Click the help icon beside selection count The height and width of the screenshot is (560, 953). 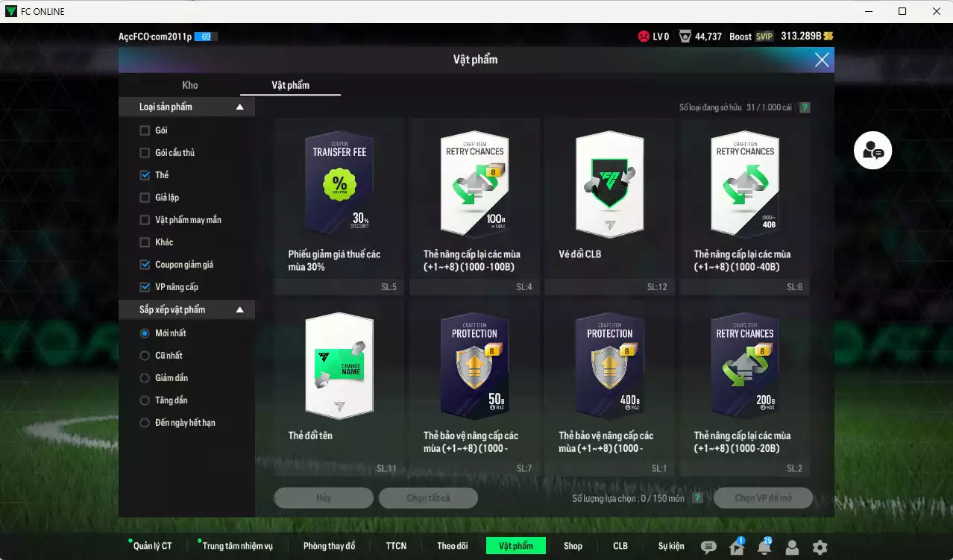coord(697,498)
